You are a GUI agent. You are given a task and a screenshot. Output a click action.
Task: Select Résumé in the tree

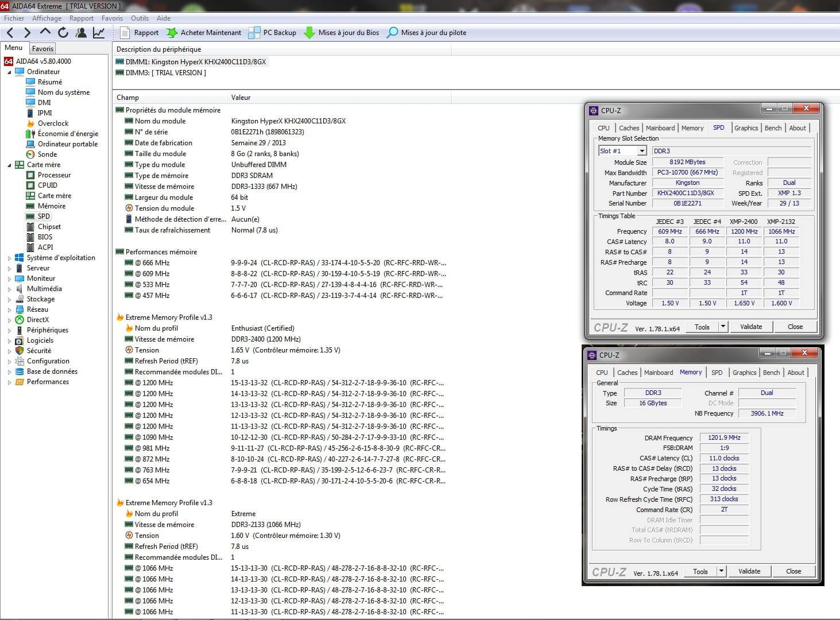point(50,82)
